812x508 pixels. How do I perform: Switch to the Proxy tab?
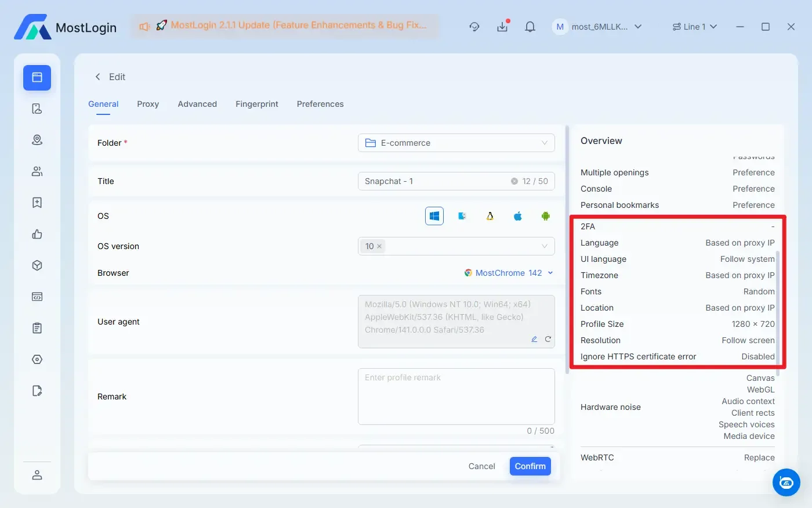click(148, 104)
